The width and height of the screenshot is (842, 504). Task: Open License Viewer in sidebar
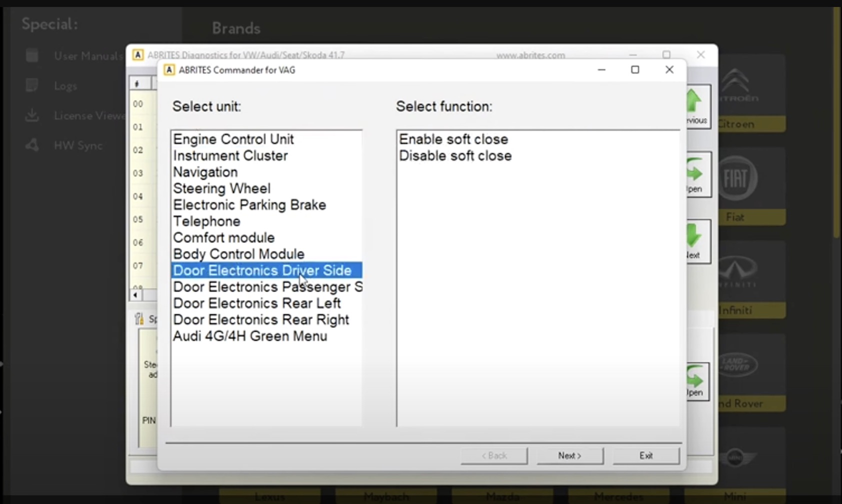pyautogui.click(x=75, y=115)
